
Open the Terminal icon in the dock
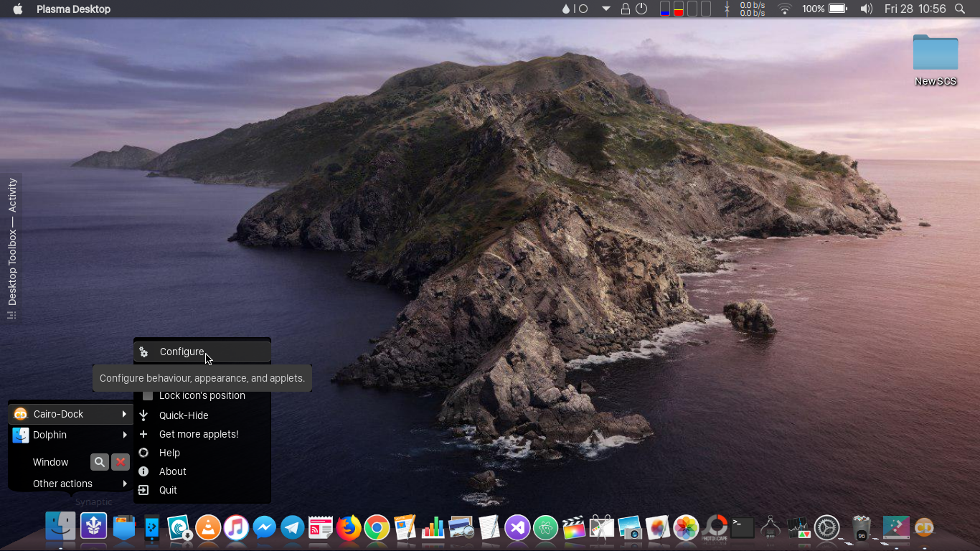tap(742, 528)
